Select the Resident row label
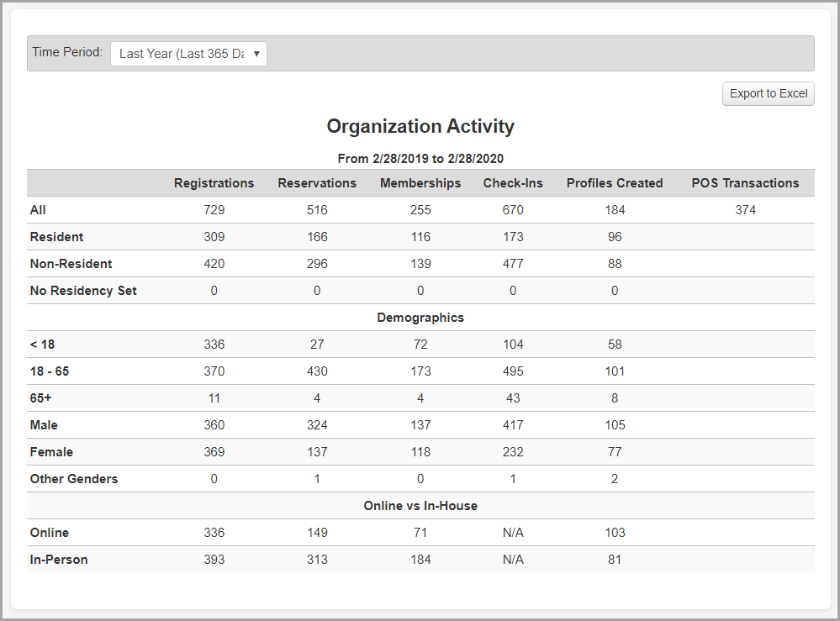The height and width of the screenshot is (621, 840). [x=56, y=237]
